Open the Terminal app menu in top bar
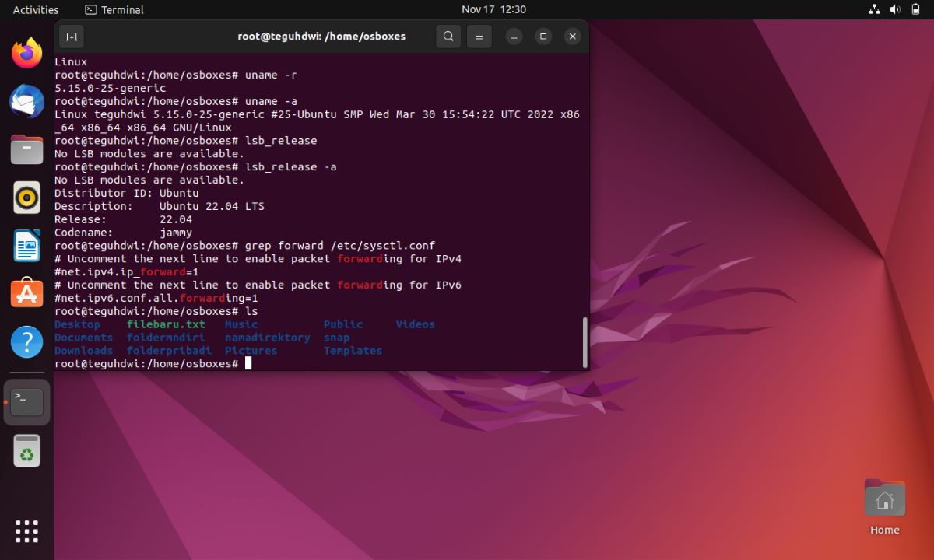Screen dimensions: 934x560 coord(114,9)
